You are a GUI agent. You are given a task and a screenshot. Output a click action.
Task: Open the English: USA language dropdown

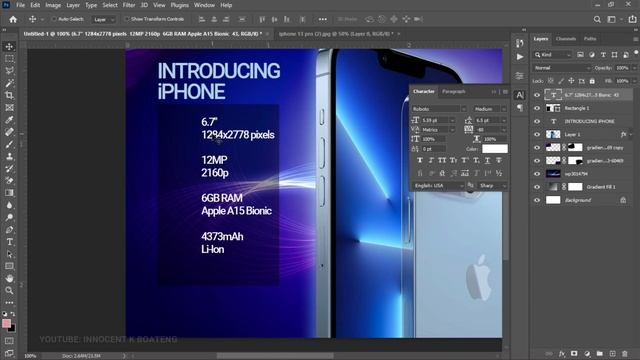[438, 186]
